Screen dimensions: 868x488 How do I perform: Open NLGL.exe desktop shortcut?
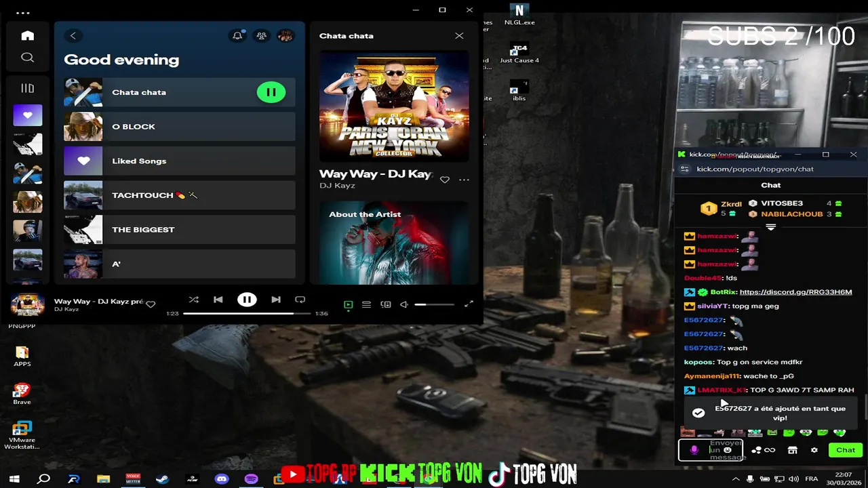click(x=519, y=15)
